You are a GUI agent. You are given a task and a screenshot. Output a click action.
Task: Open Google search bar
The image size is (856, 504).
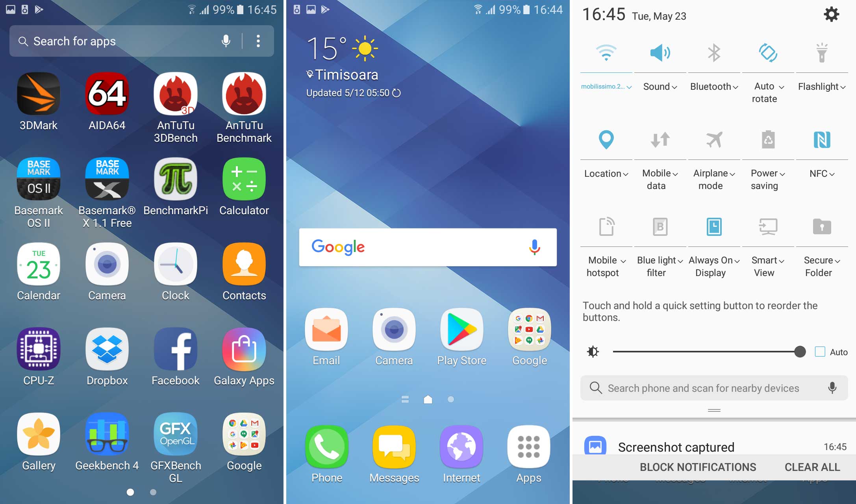[427, 246]
